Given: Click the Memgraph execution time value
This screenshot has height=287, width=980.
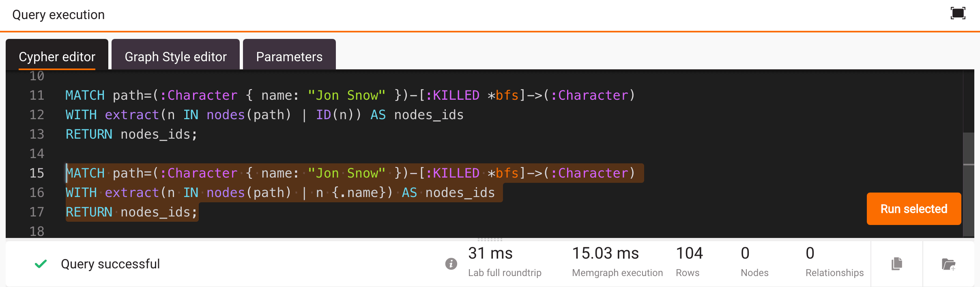Looking at the screenshot, I should coord(605,253).
